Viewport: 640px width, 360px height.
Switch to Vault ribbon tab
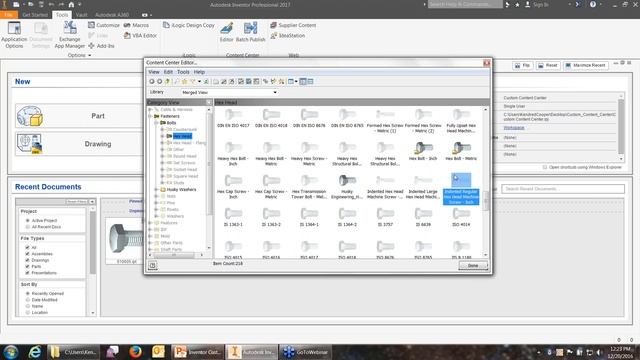81,15
